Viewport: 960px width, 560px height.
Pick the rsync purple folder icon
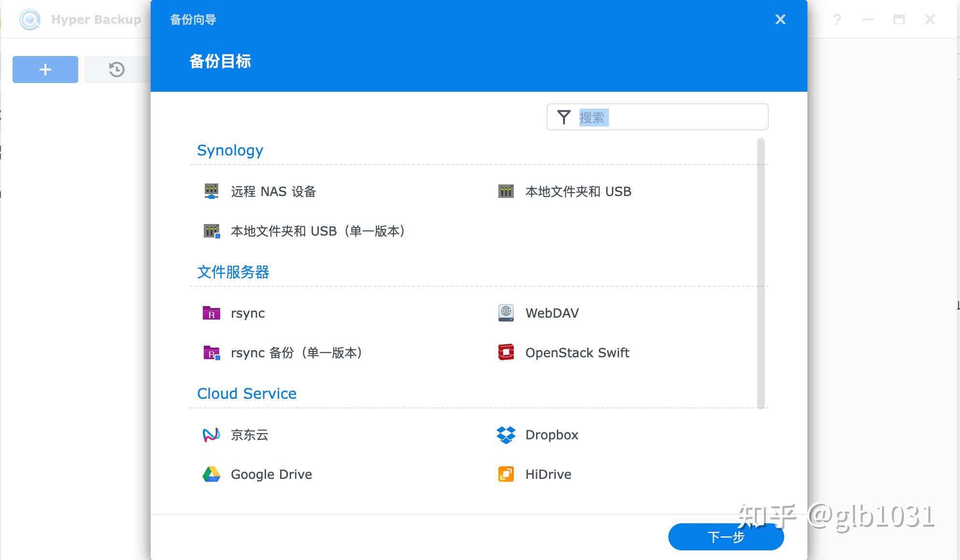211,313
